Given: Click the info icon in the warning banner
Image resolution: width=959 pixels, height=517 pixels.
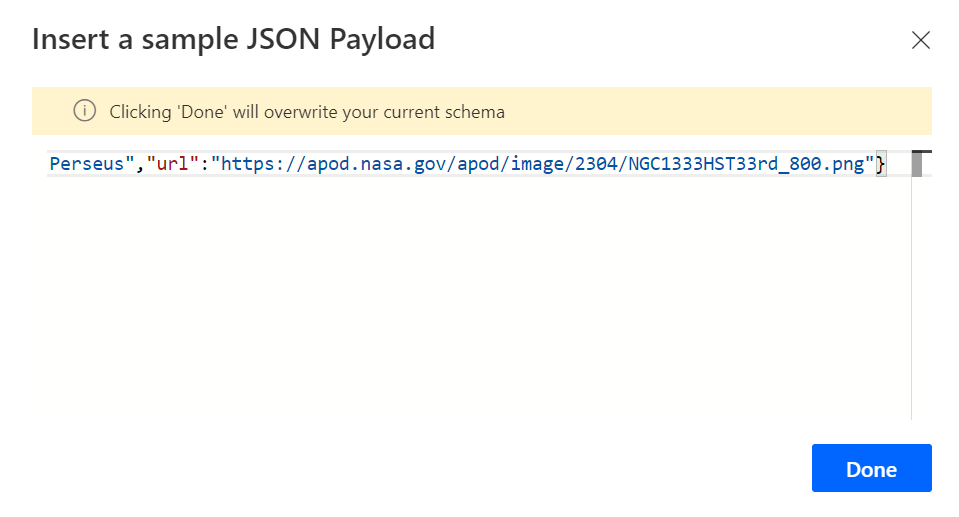Looking at the screenshot, I should [85, 111].
